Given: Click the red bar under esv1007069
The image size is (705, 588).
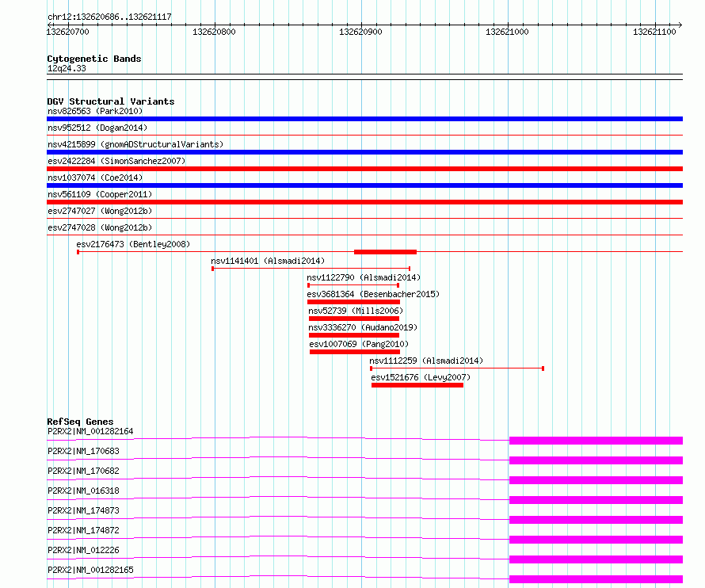Looking at the screenshot, I should pos(355,352).
